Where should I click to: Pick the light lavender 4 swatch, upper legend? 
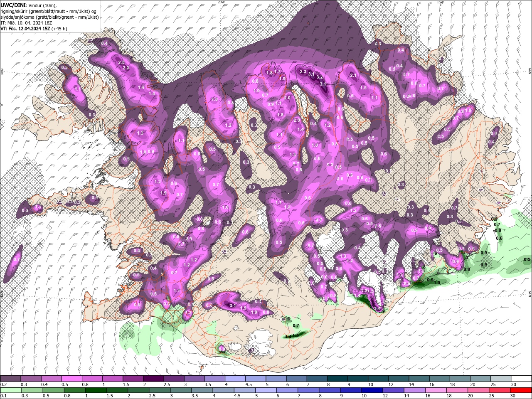tap(234, 379)
